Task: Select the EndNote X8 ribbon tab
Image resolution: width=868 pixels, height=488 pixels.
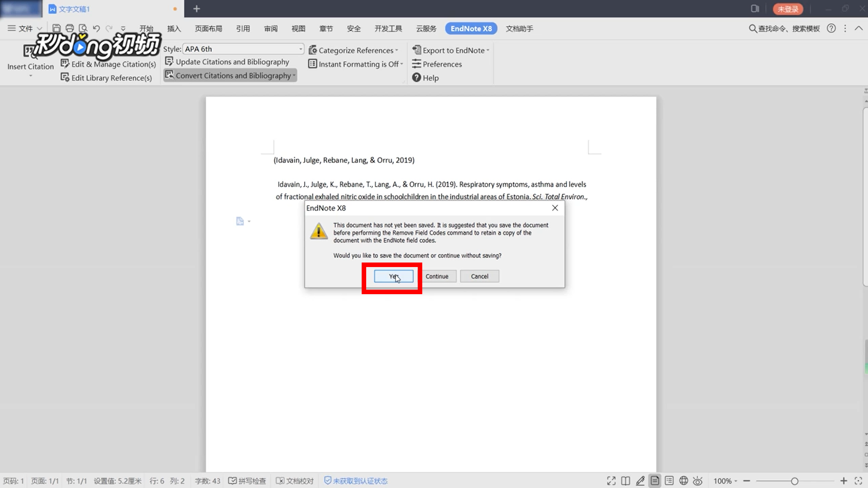Action: [471, 28]
